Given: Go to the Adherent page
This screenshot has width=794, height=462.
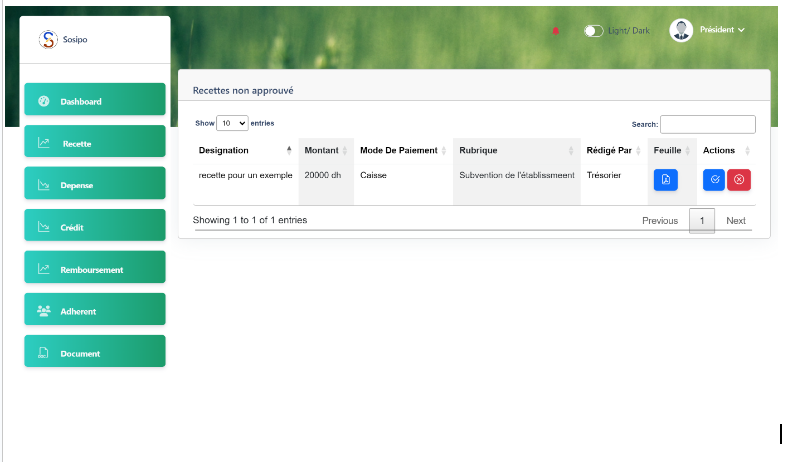Looking at the screenshot, I should click(x=95, y=309).
